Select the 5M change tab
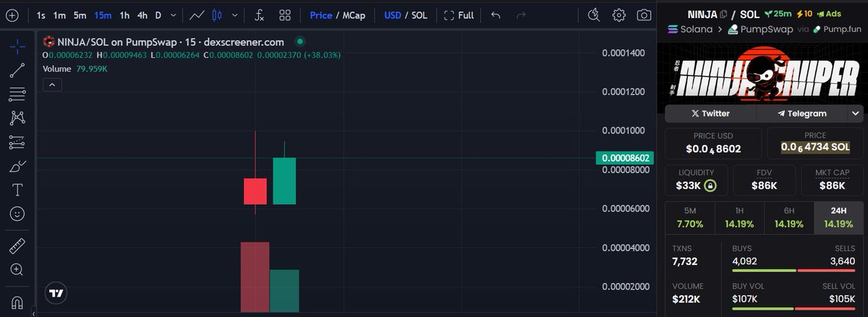This screenshot has width=868, height=317. (x=689, y=218)
